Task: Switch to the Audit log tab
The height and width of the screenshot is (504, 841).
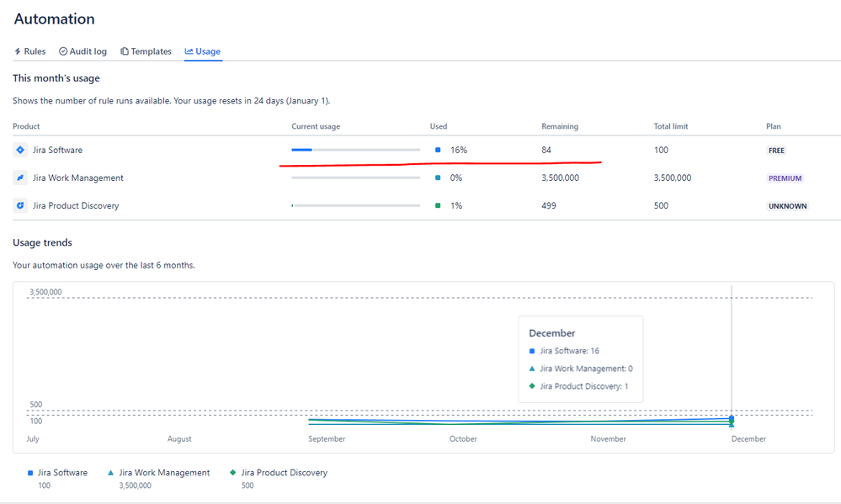Action: tap(83, 51)
